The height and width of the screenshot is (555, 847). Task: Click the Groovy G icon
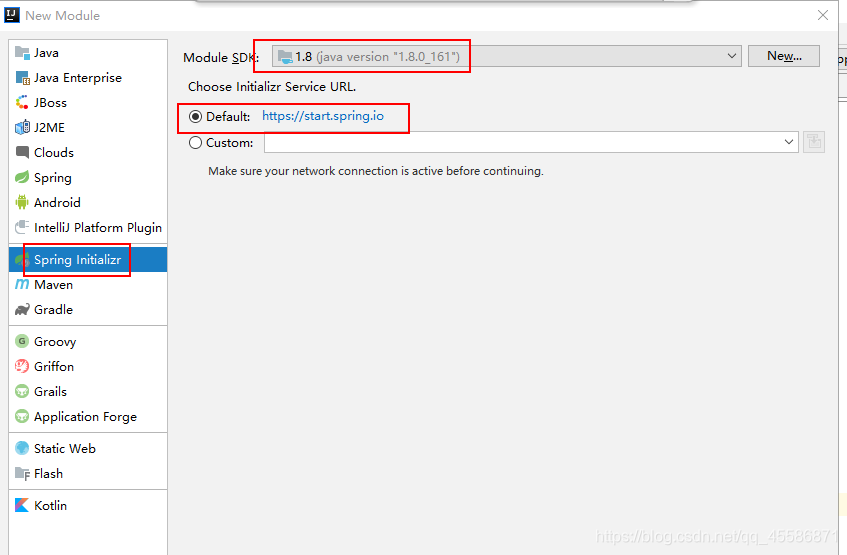(x=22, y=341)
